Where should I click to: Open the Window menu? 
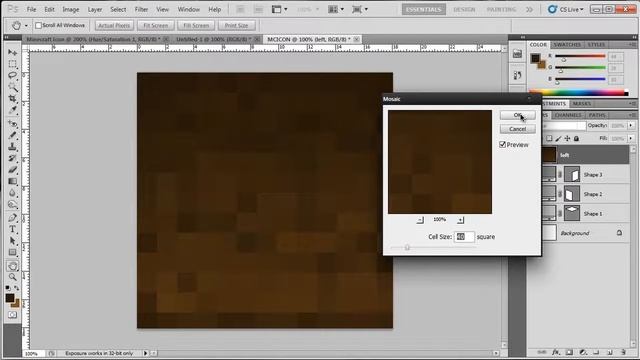tap(189, 9)
